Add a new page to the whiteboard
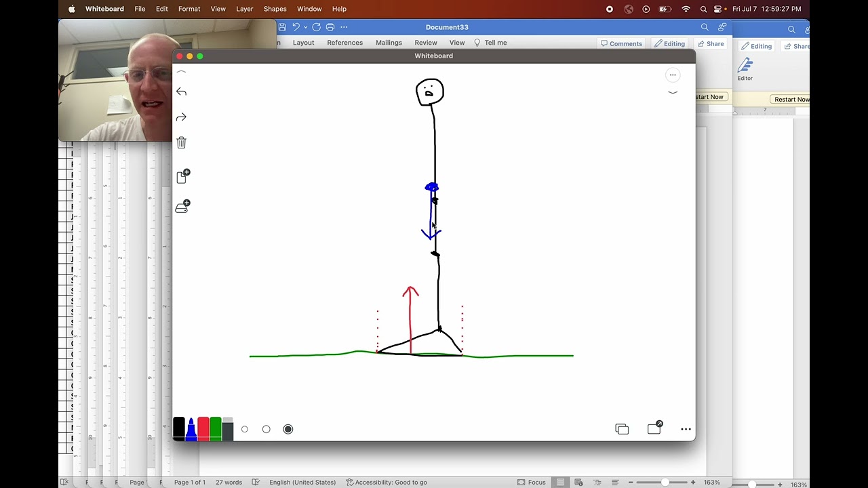868x488 pixels. tap(183, 176)
